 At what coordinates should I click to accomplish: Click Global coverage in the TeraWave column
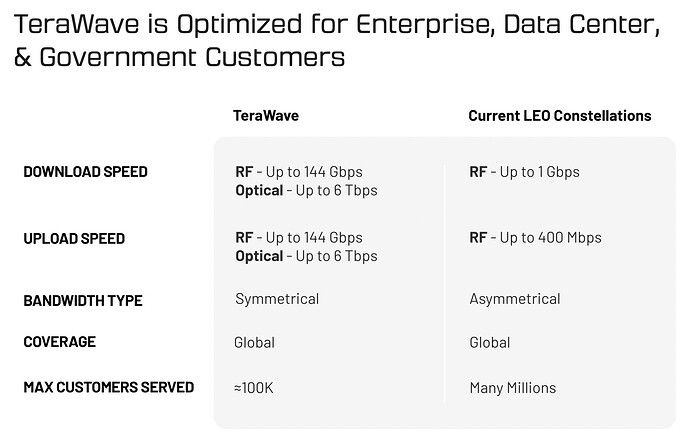[254, 342]
